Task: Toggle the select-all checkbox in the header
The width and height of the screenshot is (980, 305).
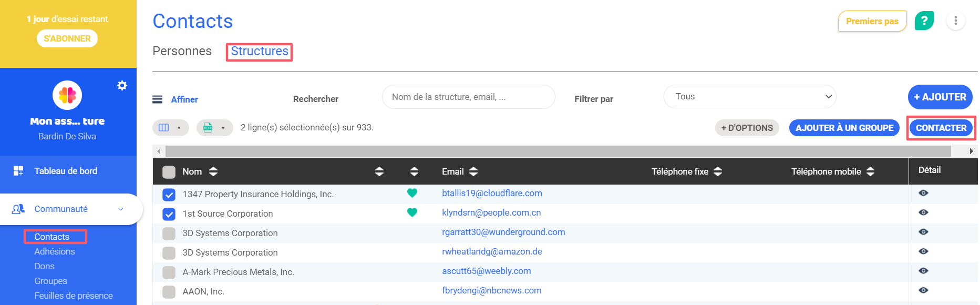Action: click(169, 172)
